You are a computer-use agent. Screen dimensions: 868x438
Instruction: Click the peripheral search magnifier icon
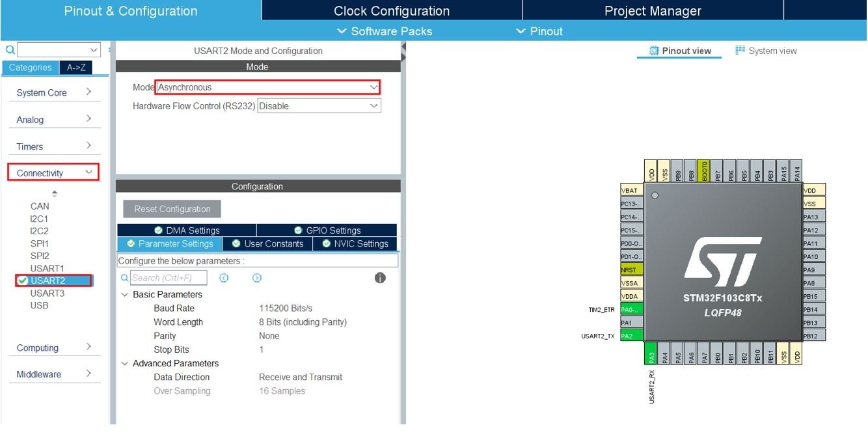tap(9, 49)
